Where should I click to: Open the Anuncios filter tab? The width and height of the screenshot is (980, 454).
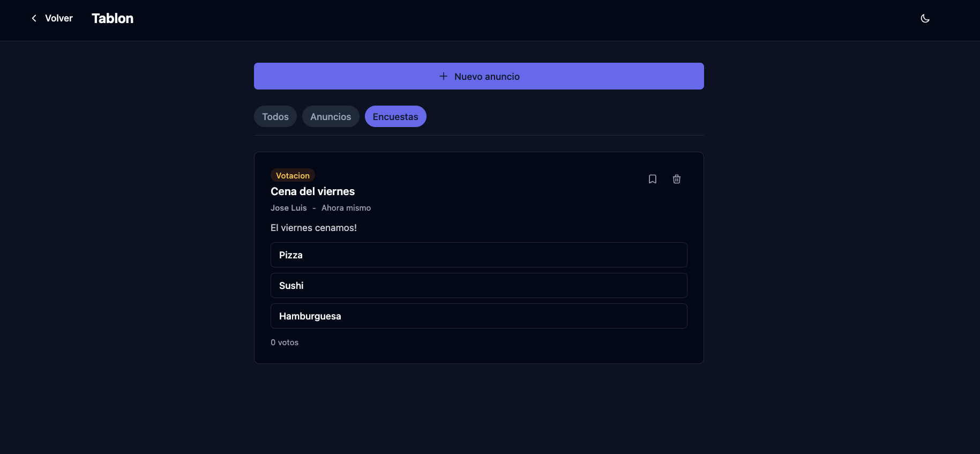(331, 116)
